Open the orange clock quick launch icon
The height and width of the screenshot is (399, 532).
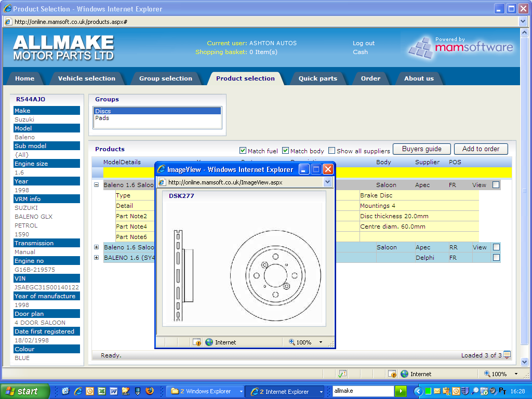(90, 391)
